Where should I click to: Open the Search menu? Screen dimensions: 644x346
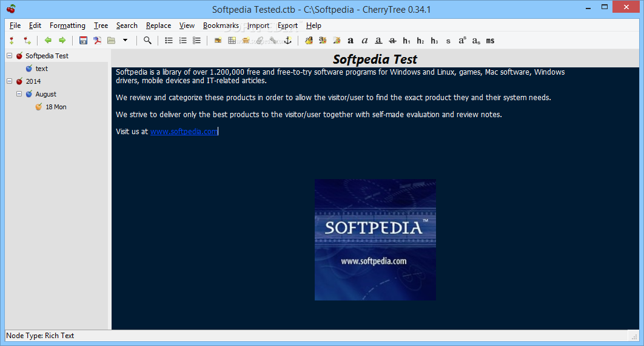click(127, 25)
